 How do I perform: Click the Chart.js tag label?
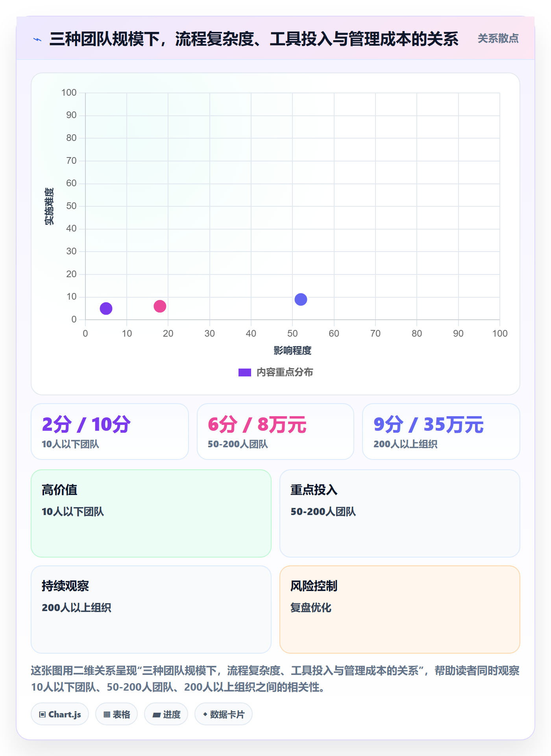[65, 714]
